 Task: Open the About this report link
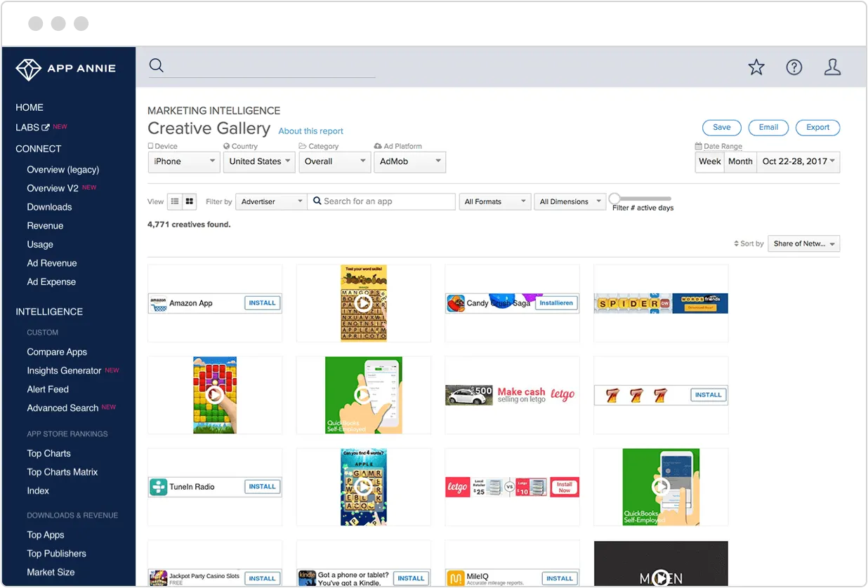pyautogui.click(x=311, y=131)
